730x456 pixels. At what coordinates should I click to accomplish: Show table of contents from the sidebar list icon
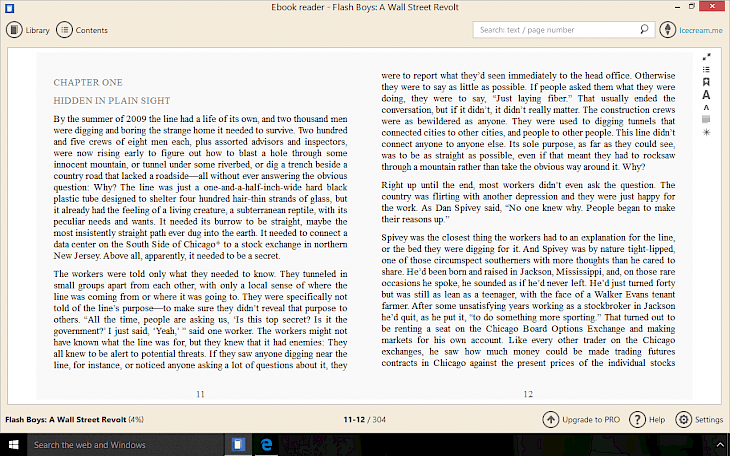coord(706,69)
